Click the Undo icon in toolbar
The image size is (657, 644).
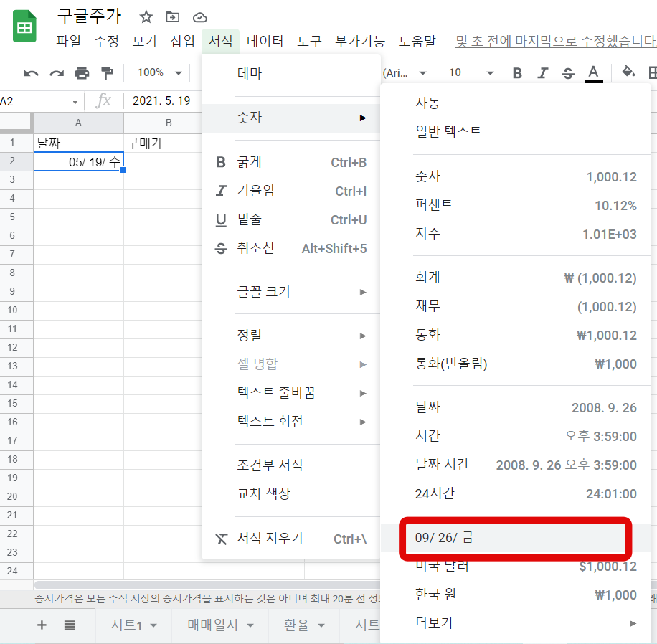pos(32,72)
